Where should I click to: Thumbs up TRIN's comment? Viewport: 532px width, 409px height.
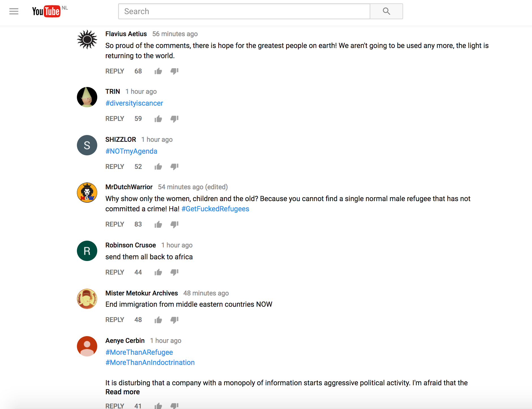coord(158,119)
